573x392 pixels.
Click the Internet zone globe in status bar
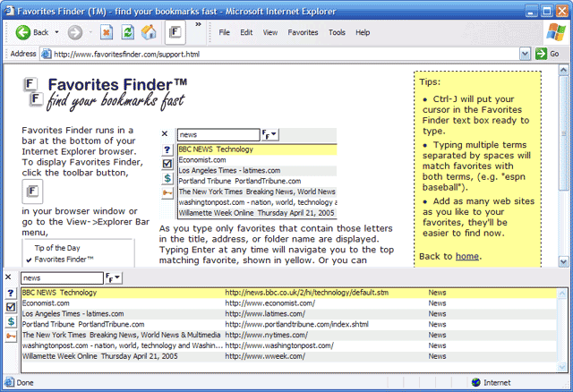[x=475, y=382]
